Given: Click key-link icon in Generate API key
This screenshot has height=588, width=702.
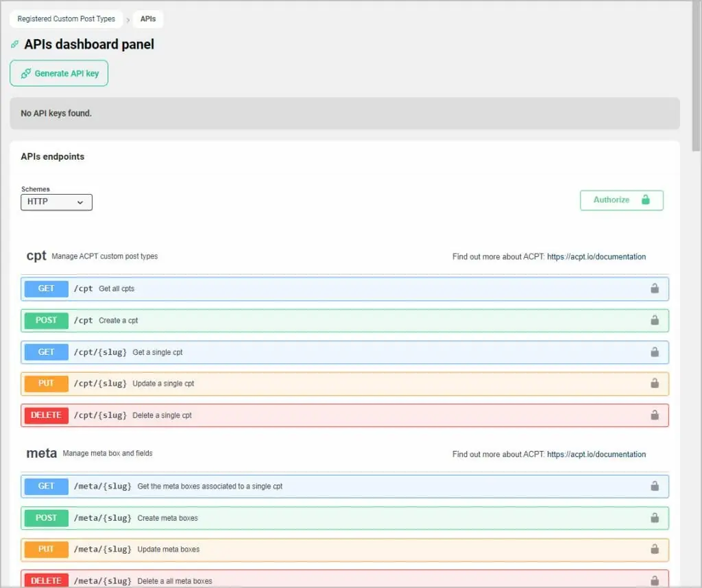Looking at the screenshot, I should [26, 73].
